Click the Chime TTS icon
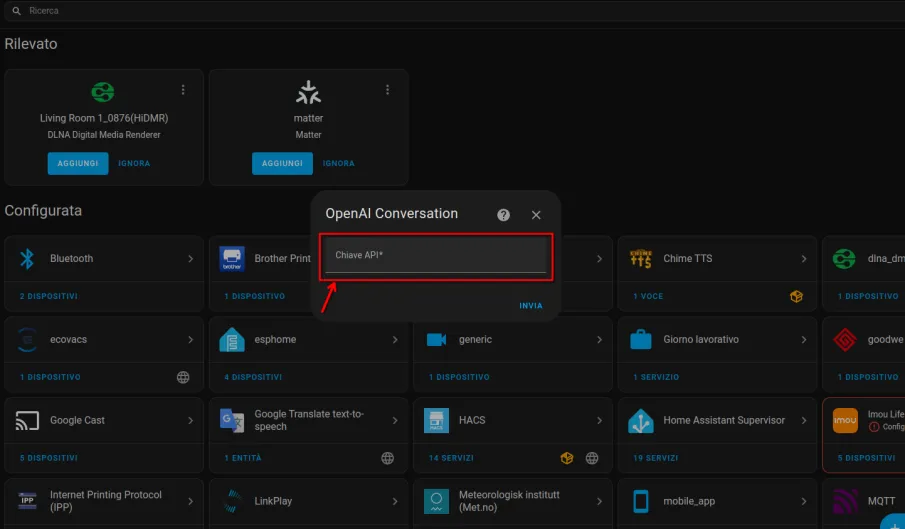905x529 pixels. pyautogui.click(x=641, y=258)
